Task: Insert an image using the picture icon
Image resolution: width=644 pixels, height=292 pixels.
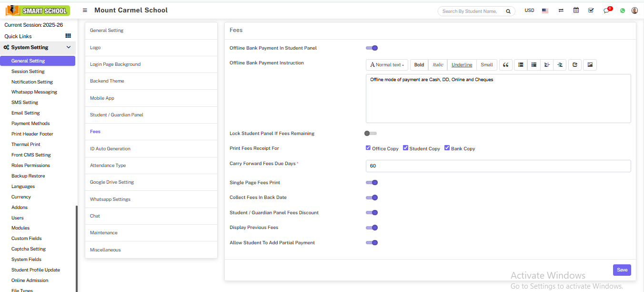Action: [590, 65]
